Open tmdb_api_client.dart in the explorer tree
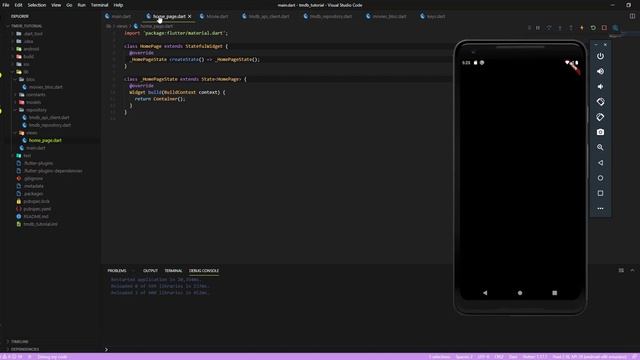640x360 pixels. tap(49, 118)
